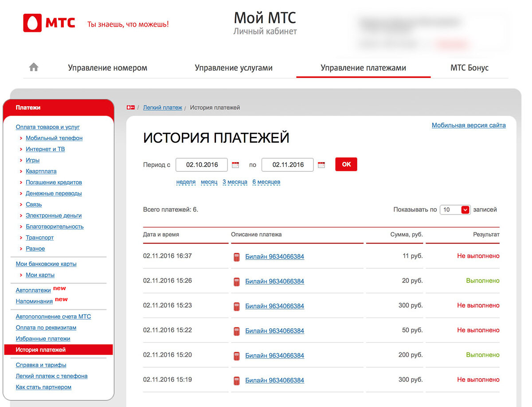Click the breadcrumb root icon before Легкий платеж

130,108
